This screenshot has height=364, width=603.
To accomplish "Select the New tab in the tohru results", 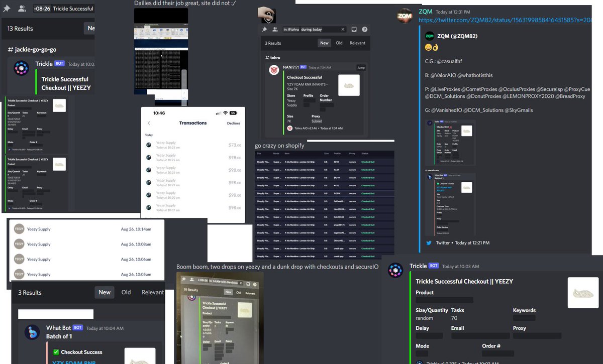I will [x=325, y=43].
